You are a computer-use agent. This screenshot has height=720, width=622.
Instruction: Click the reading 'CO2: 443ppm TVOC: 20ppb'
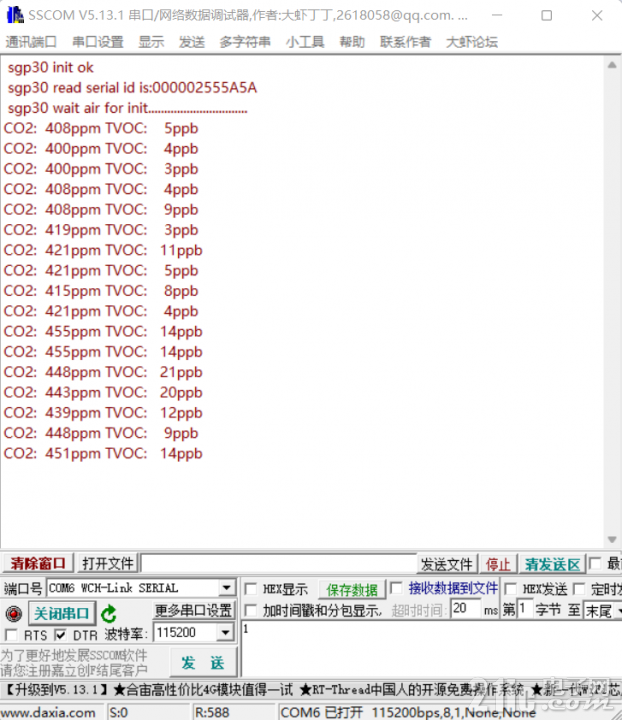(x=103, y=392)
